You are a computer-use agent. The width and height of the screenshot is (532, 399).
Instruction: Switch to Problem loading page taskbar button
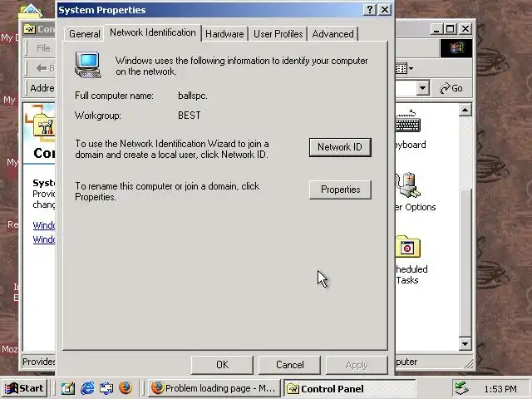coord(214,388)
